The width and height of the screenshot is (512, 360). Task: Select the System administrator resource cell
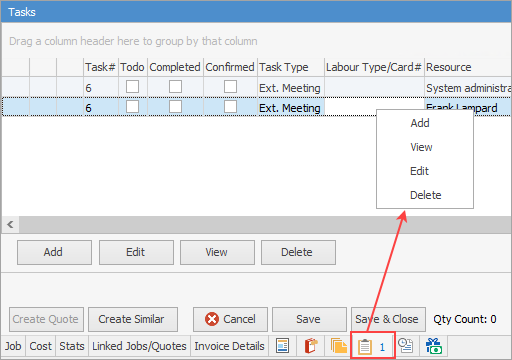click(468, 88)
